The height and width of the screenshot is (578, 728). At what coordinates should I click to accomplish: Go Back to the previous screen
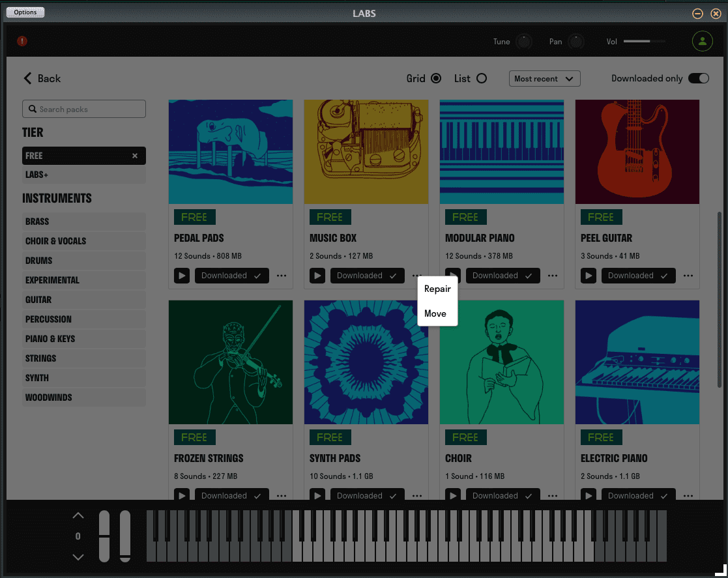pyautogui.click(x=42, y=78)
